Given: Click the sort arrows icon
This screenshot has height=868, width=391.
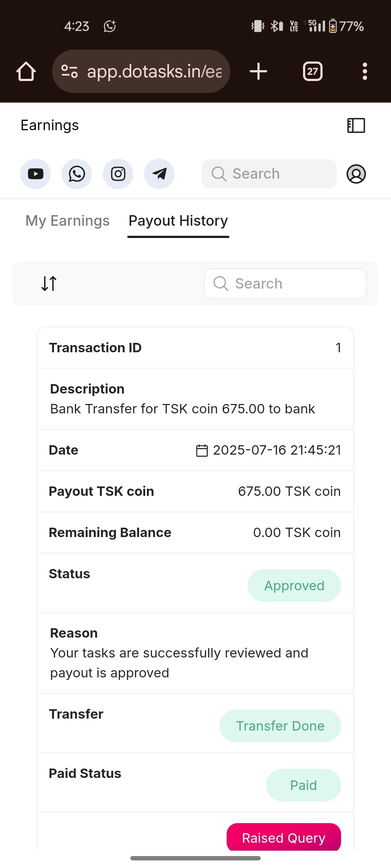Looking at the screenshot, I should (x=49, y=284).
